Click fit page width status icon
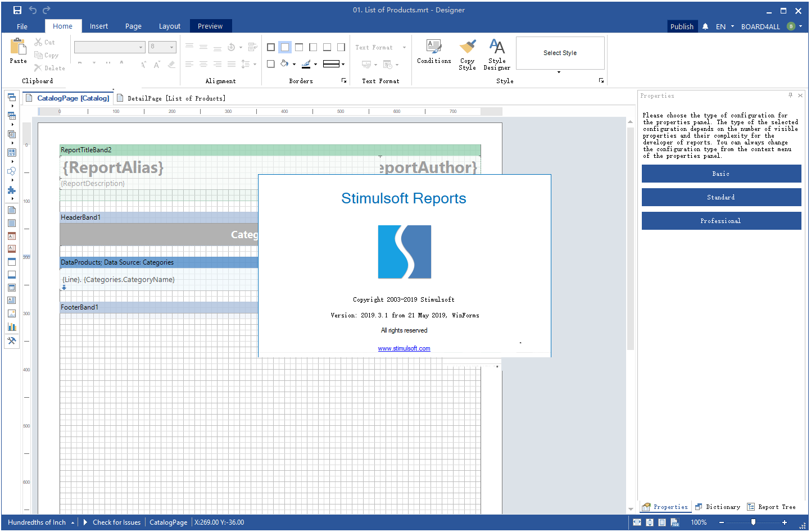Image resolution: width=811 pixels, height=532 pixels. [637, 522]
